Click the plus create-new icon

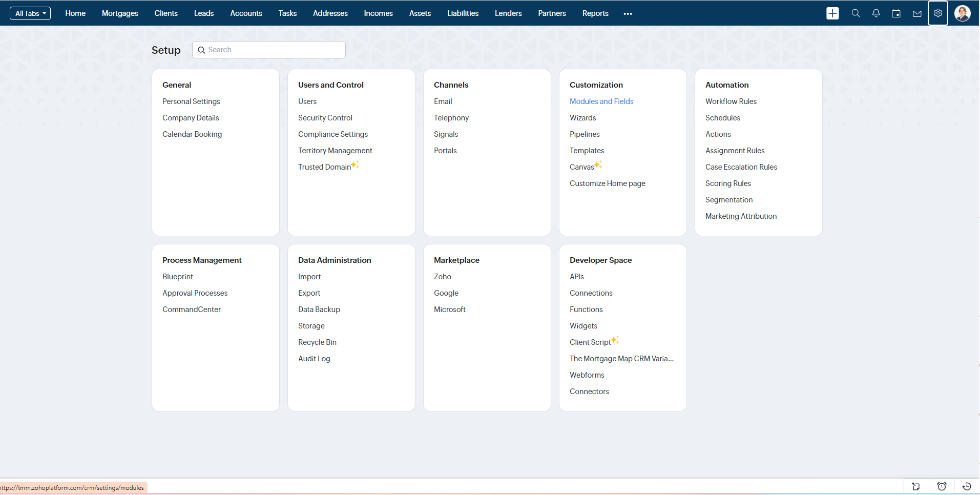(832, 13)
